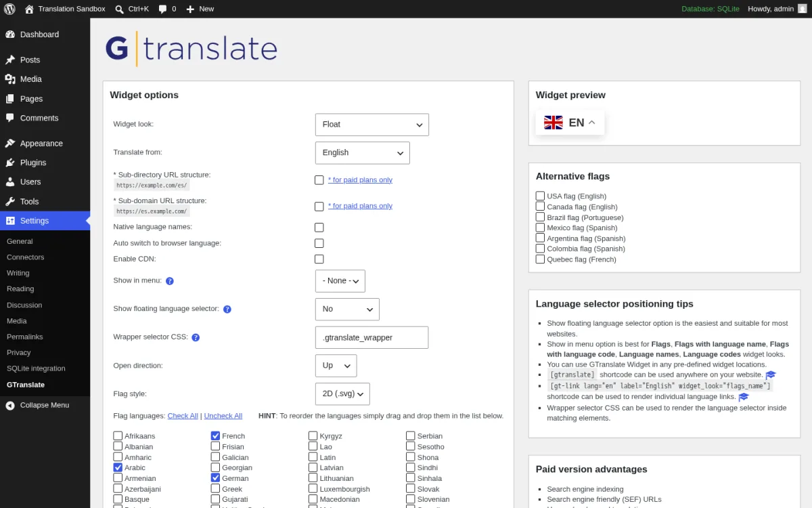Image resolution: width=812 pixels, height=508 pixels.
Task: Open Show floating language selector dropdown
Action: [x=347, y=309]
